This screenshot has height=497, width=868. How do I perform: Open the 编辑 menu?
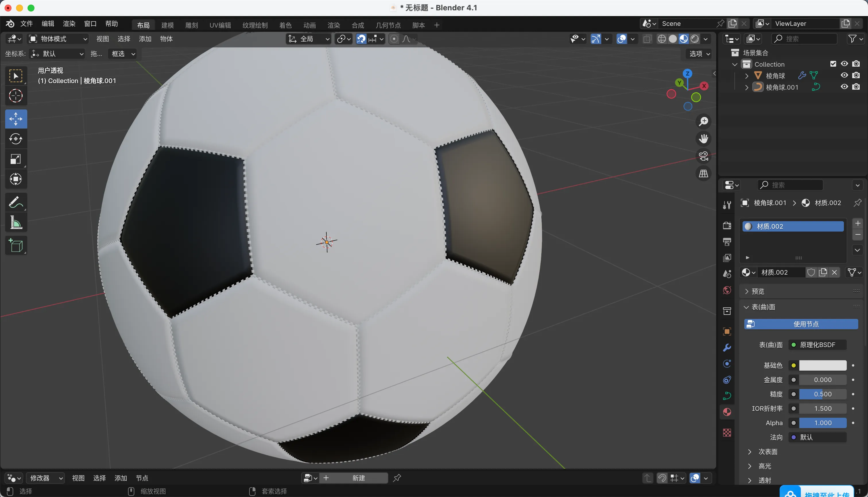pyautogui.click(x=48, y=24)
